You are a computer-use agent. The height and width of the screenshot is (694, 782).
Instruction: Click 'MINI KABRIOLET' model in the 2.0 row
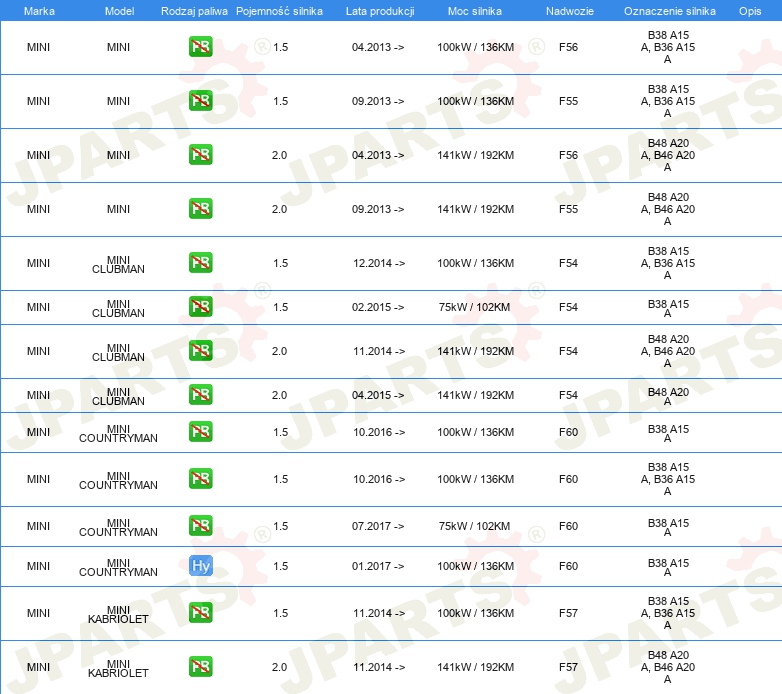click(x=118, y=669)
